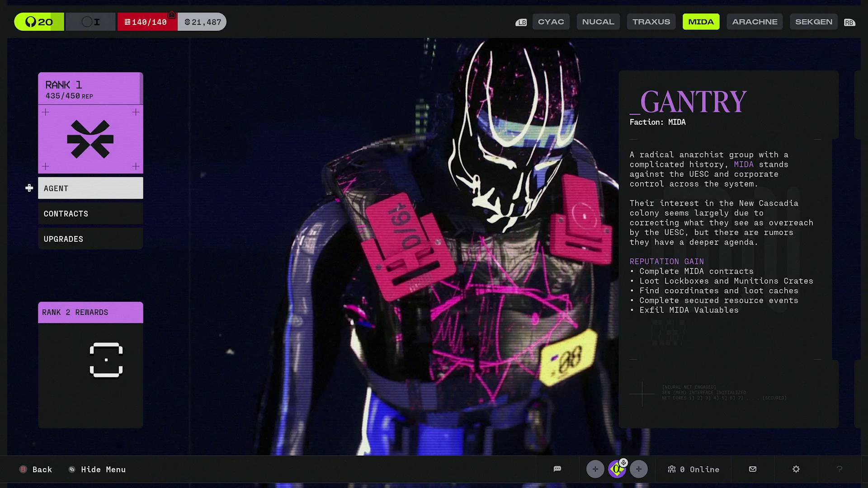
Task: Open the chat messages icon
Action: tap(557, 469)
